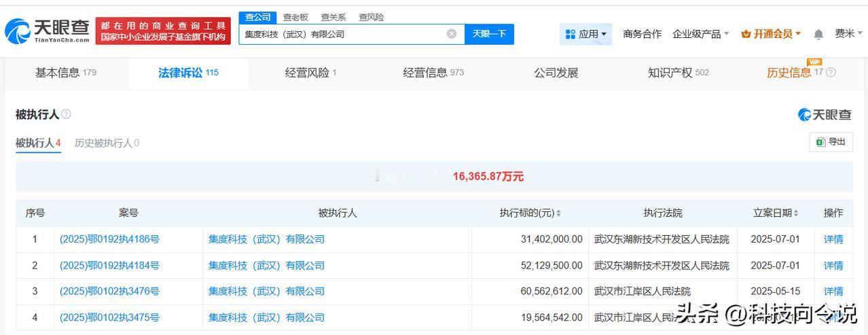
Task: Switch to 基本信息 tab
Action: 66,73
